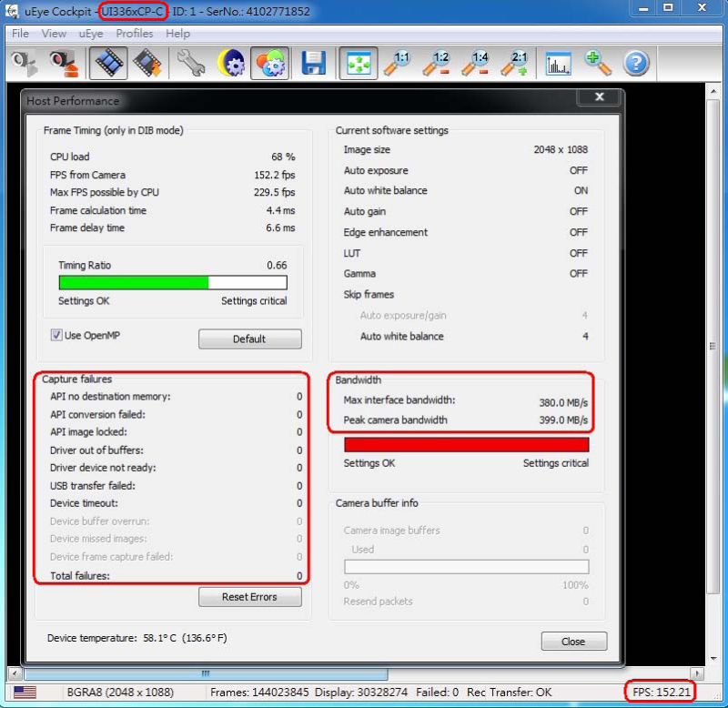Click the 'Driver out of buffers:' label

pos(96,450)
